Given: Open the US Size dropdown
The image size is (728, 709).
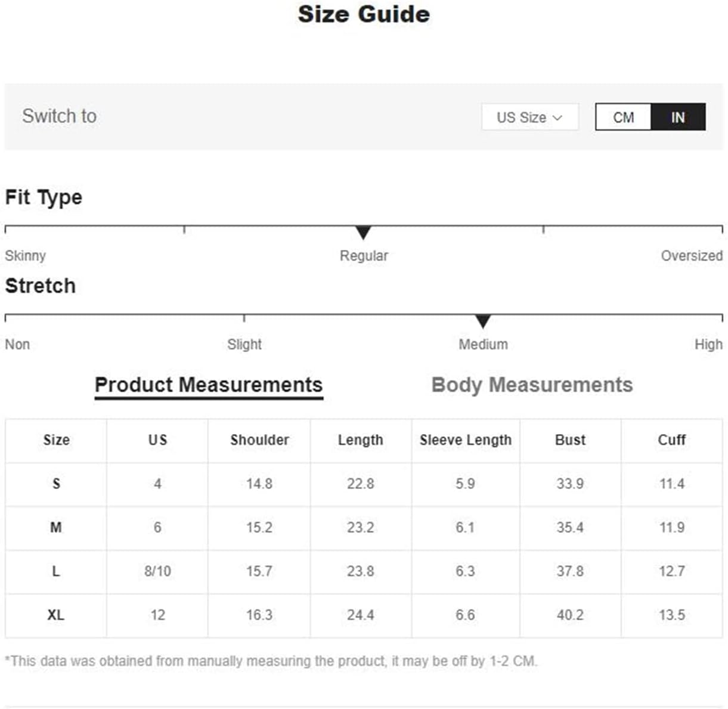Looking at the screenshot, I should point(529,117).
